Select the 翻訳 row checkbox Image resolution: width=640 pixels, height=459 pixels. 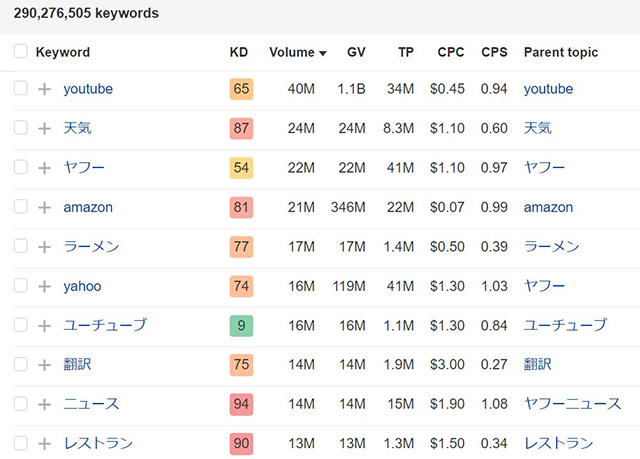pyautogui.click(x=21, y=364)
